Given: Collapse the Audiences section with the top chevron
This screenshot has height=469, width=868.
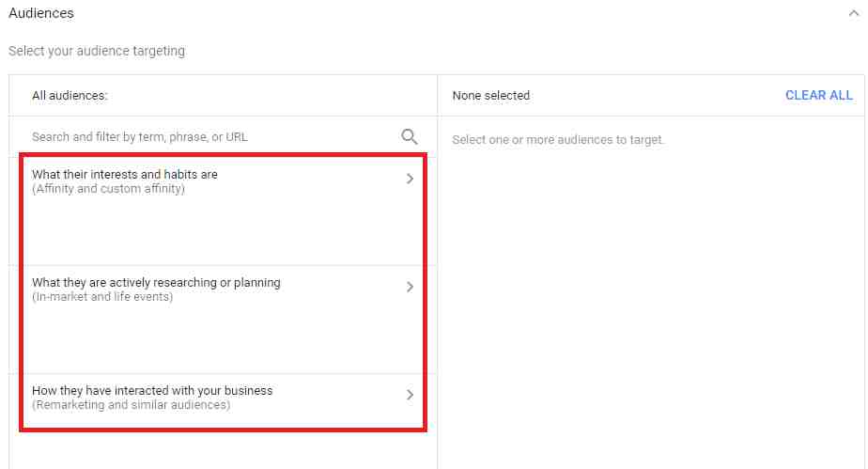Looking at the screenshot, I should coord(852,13).
